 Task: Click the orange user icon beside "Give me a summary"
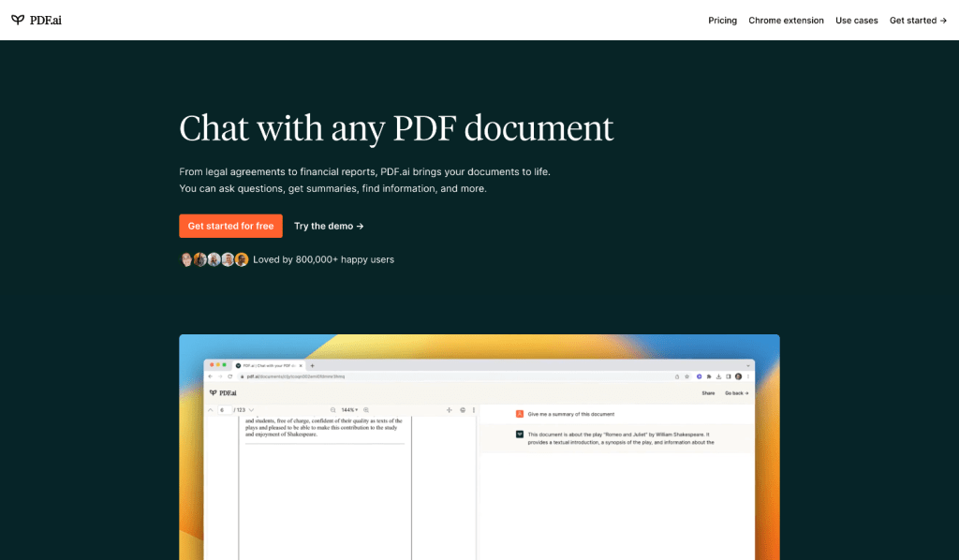point(519,414)
